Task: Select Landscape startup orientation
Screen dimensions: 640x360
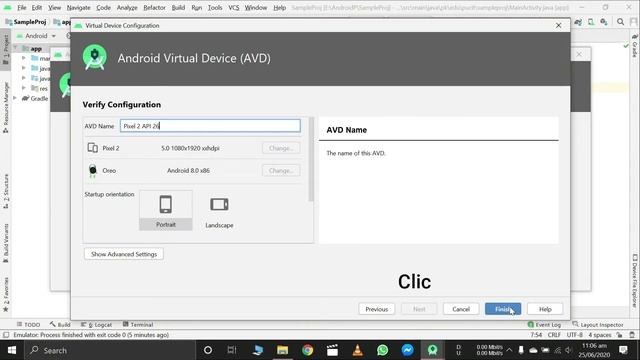Action: pyautogui.click(x=219, y=211)
